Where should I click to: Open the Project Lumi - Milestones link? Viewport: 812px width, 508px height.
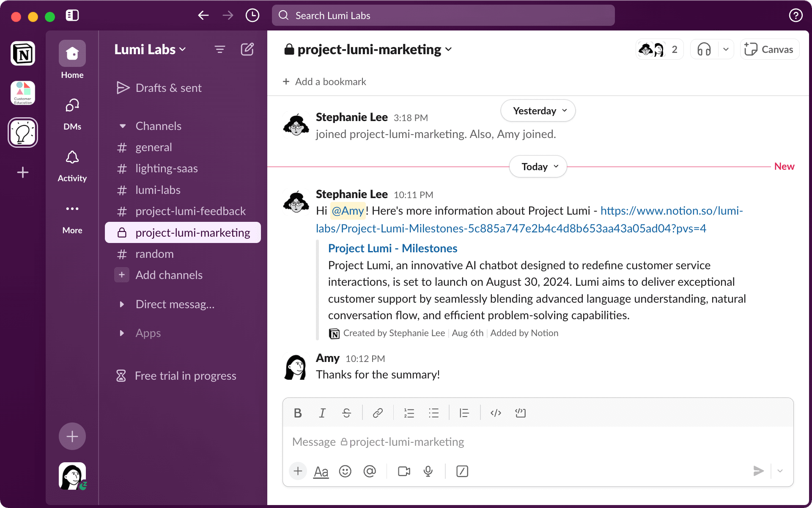click(x=392, y=248)
